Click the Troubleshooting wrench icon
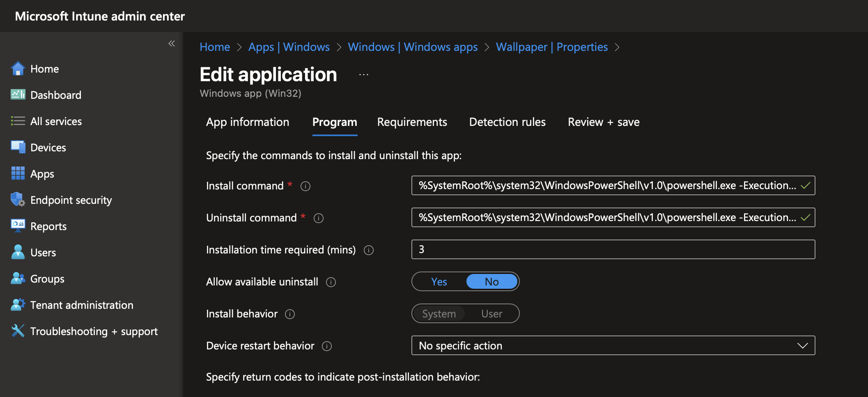This screenshot has width=868, height=397. (x=18, y=331)
